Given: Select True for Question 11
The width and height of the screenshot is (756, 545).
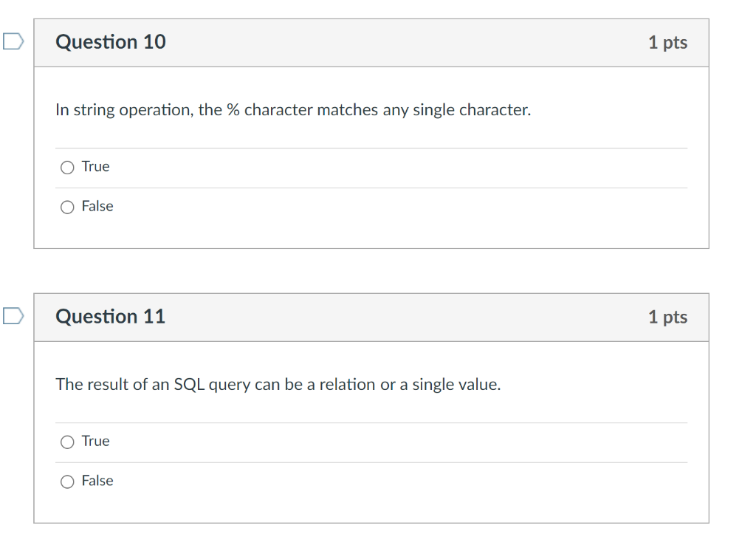Looking at the screenshot, I should [x=66, y=441].
